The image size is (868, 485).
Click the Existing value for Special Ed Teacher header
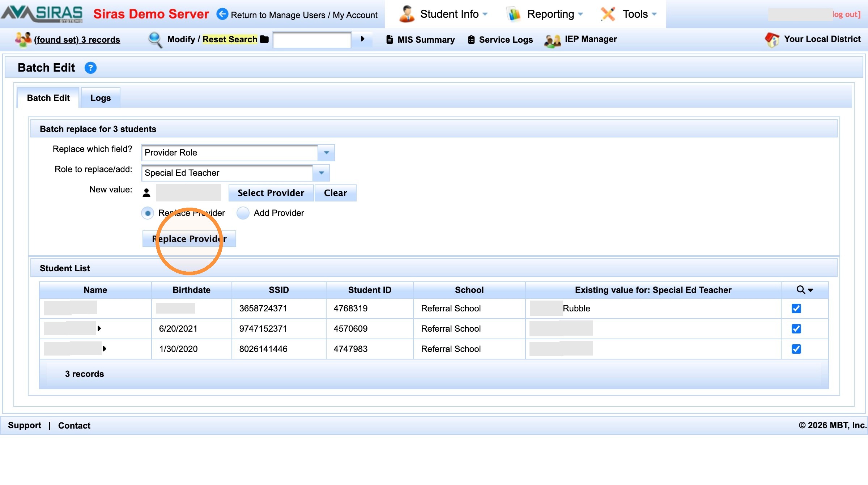pyautogui.click(x=653, y=290)
